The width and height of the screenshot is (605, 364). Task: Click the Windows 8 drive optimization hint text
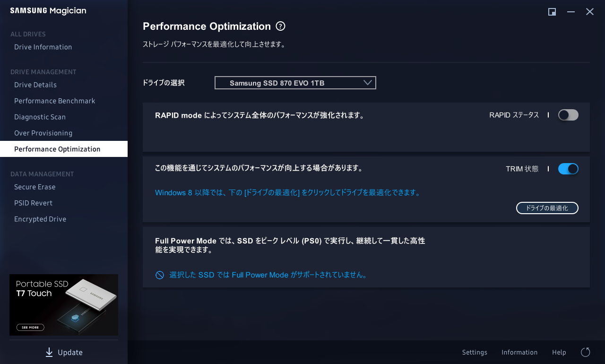coord(288,192)
